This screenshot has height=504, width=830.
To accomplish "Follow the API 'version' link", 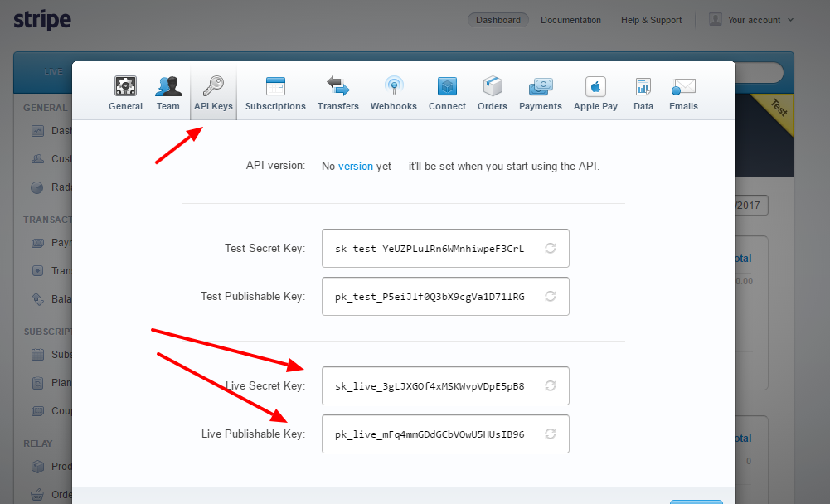I will pos(355,167).
